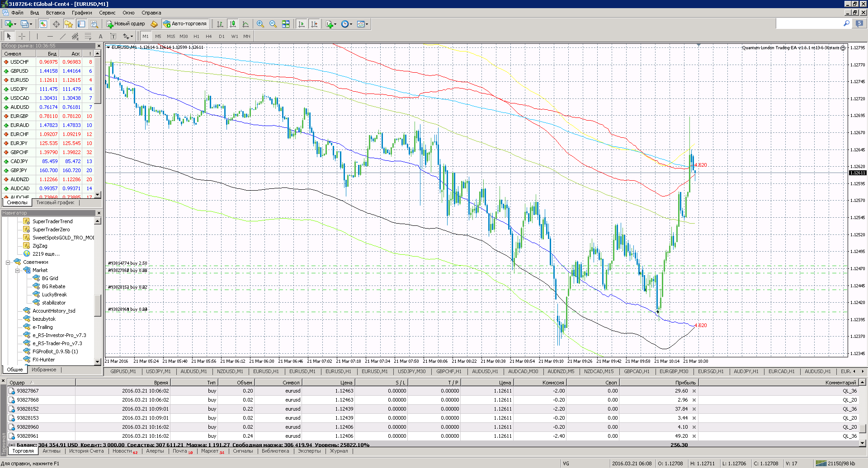Switch chart to candlesticks
The height and width of the screenshot is (468, 868).
pyautogui.click(x=233, y=24)
